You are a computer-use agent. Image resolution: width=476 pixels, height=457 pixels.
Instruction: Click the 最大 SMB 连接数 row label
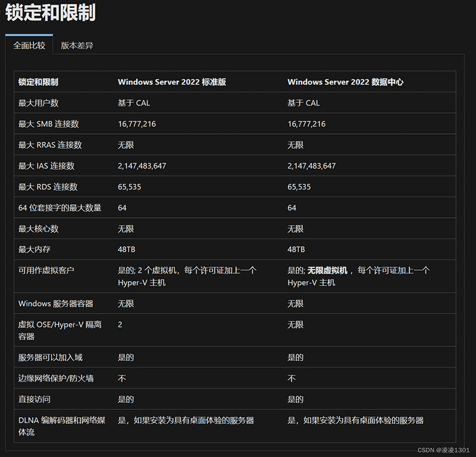[x=49, y=124]
